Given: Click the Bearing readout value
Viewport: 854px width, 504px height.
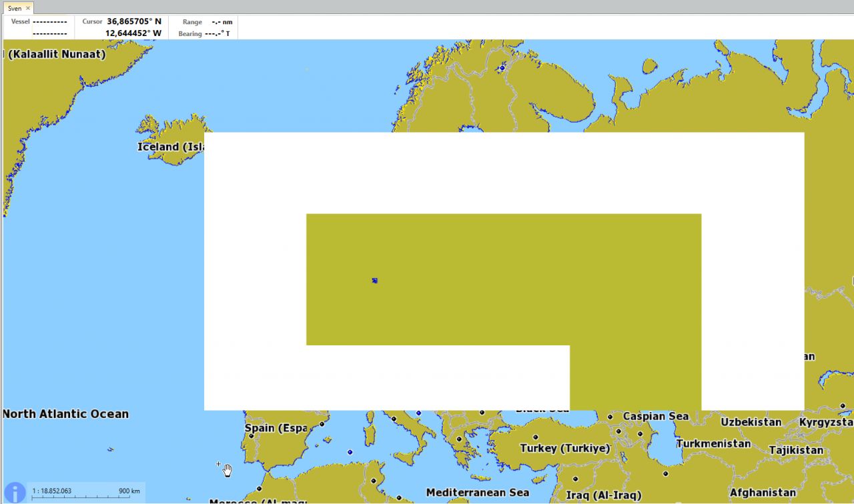Looking at the screenshot, I should pyautogui.click(x=218, y=33).
